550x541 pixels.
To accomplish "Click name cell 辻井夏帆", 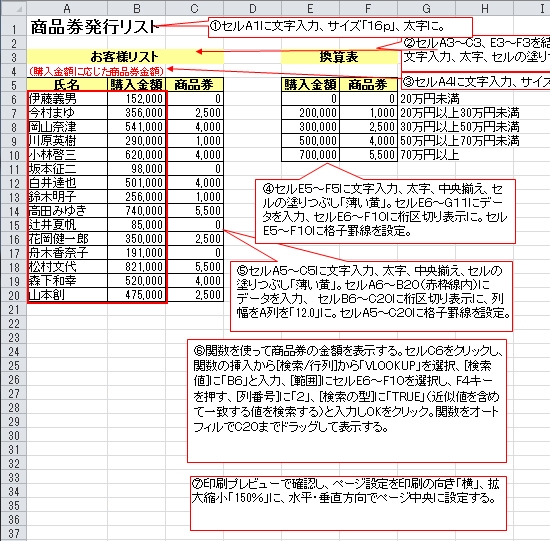I will (67, 225).
